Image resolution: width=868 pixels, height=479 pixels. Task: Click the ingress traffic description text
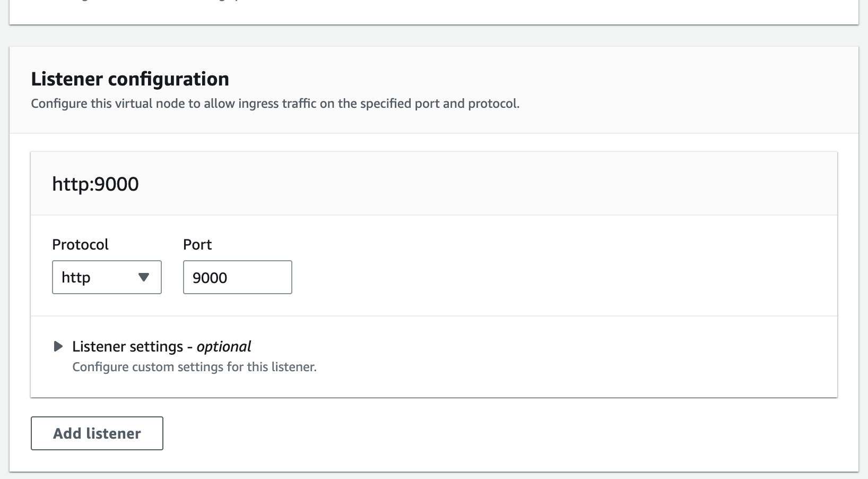click(x=275, y=104)
